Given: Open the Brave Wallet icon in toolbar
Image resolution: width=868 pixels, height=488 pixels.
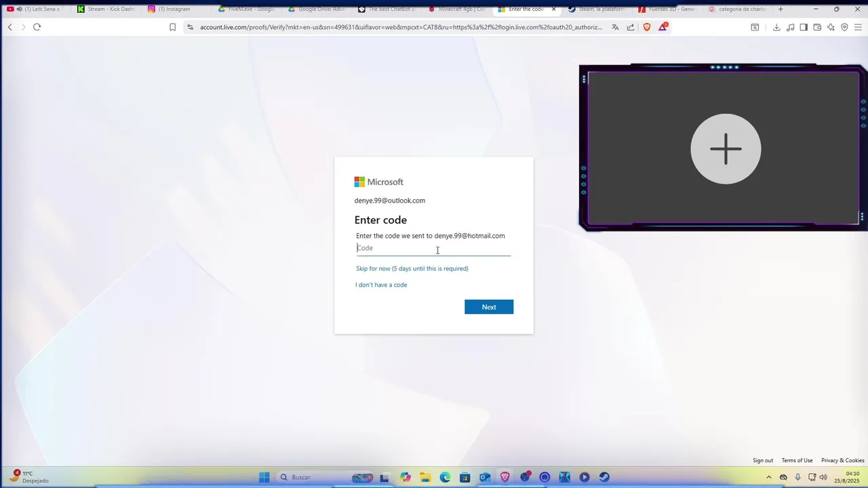Looking at the screenshot, I should click(817, 27).
